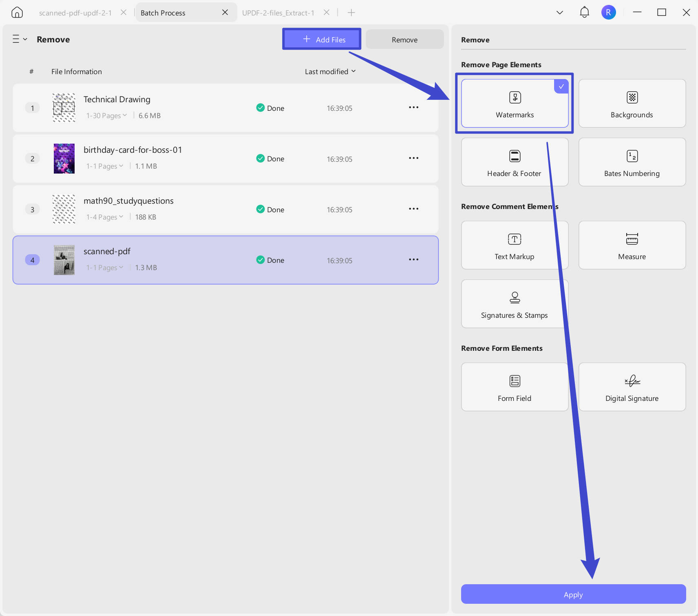Select Watermarks removal option
Viewport: 698px width, 616px height.
tap(515, 103)
